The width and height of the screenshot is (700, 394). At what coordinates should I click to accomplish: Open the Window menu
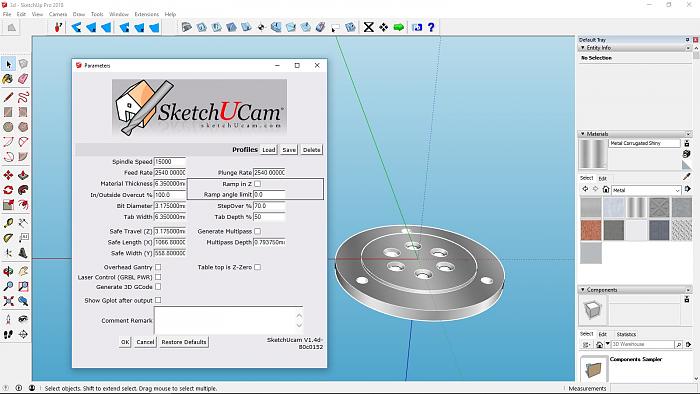point(119,14)
